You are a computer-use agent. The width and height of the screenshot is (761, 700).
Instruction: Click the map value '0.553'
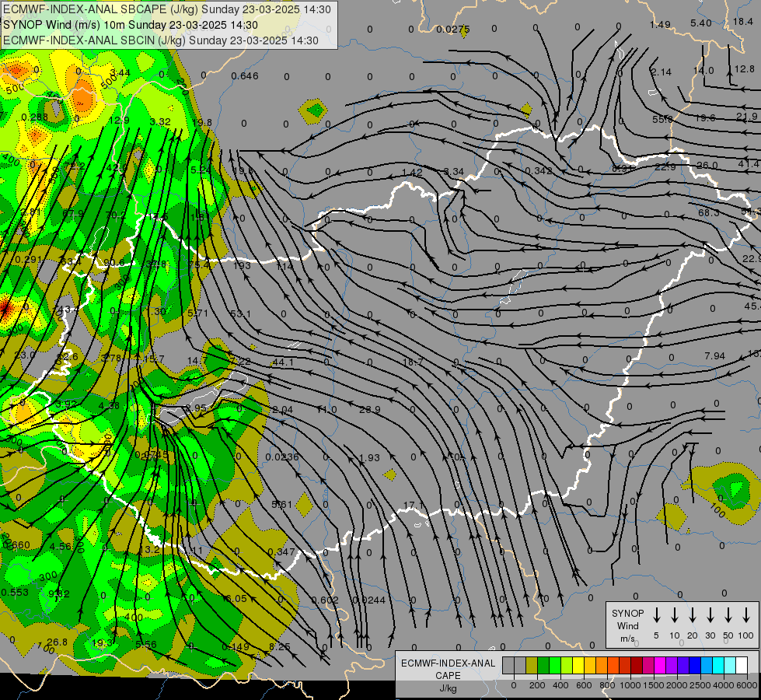click(15, 592)
